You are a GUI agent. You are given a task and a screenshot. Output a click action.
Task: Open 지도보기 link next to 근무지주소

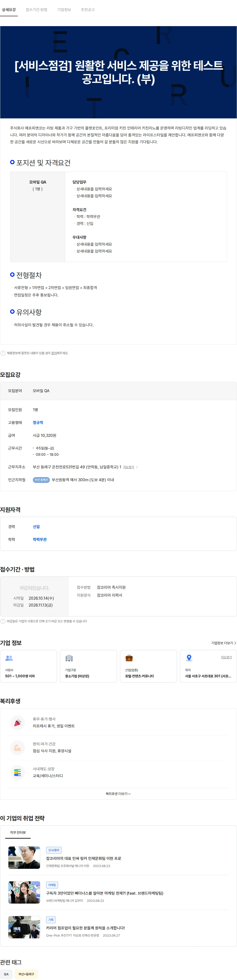click(x=128, y=467)
